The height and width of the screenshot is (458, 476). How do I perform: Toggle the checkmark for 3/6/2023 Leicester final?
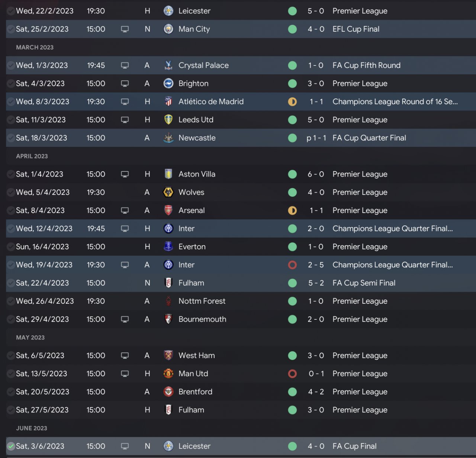point(11,446)
